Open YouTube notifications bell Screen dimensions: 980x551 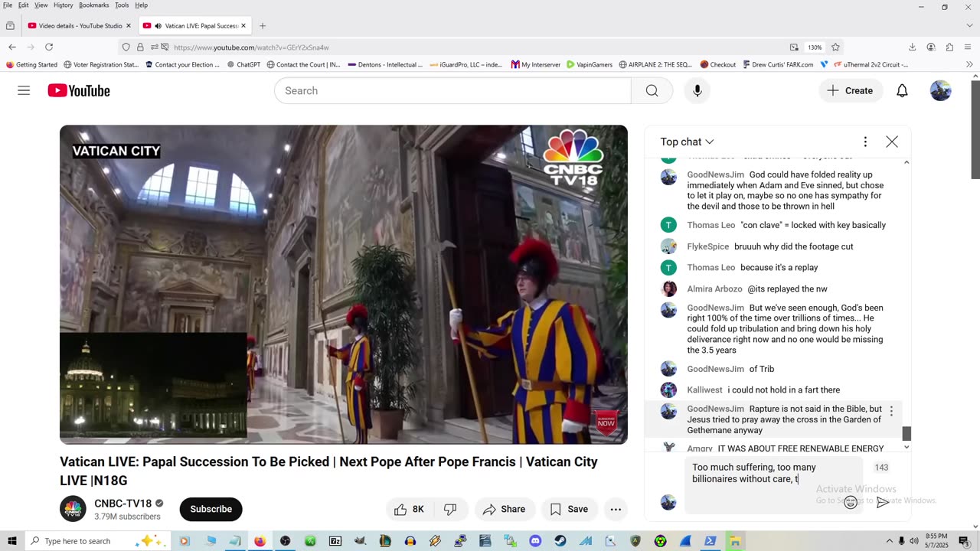tap(902, 91)
